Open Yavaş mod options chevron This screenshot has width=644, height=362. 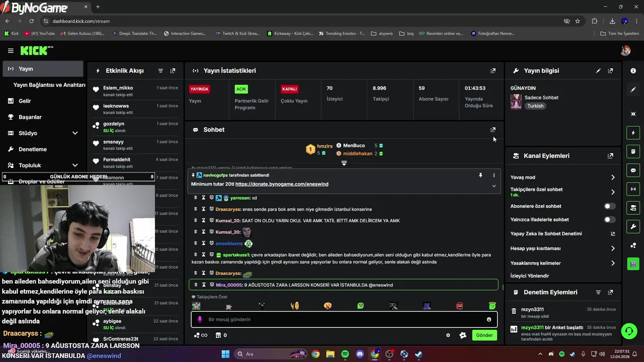click(x=613, y=177)
